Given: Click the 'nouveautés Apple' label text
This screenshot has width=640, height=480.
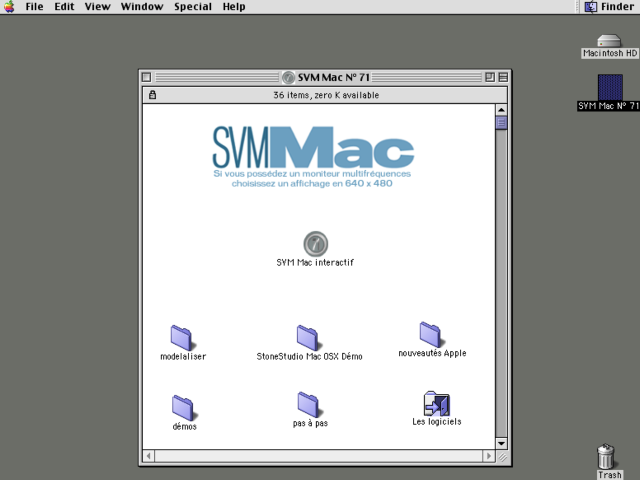Looking at the screenshot, I should 432,353.
